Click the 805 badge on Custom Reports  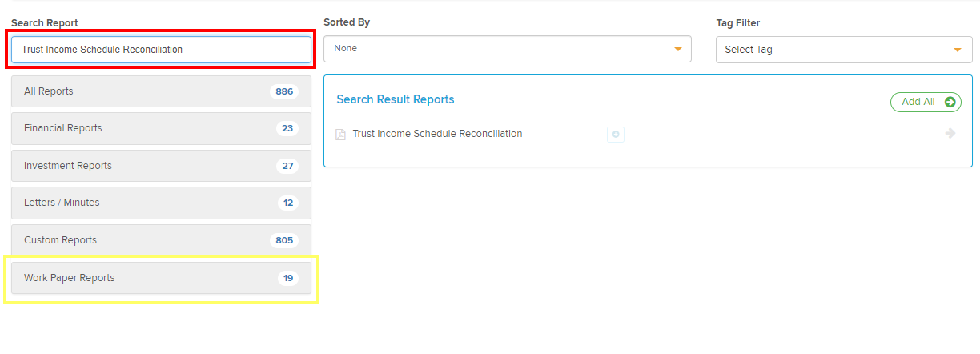(x=284, y=240)
